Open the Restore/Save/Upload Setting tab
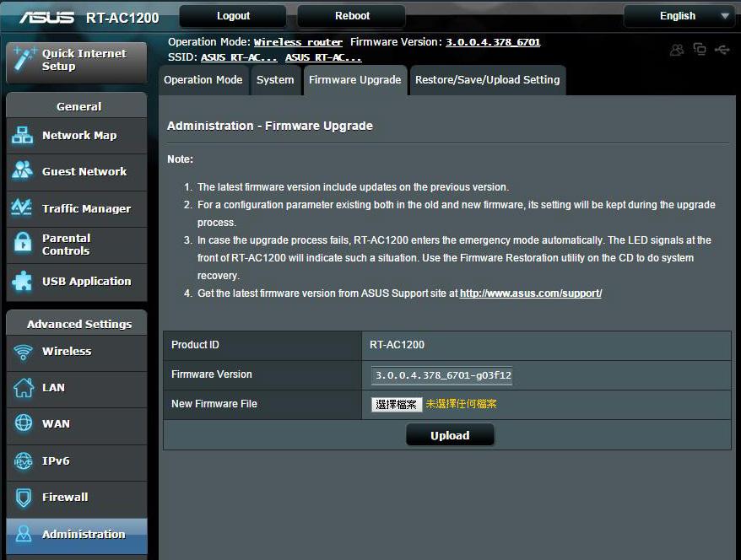 (487, 80)
